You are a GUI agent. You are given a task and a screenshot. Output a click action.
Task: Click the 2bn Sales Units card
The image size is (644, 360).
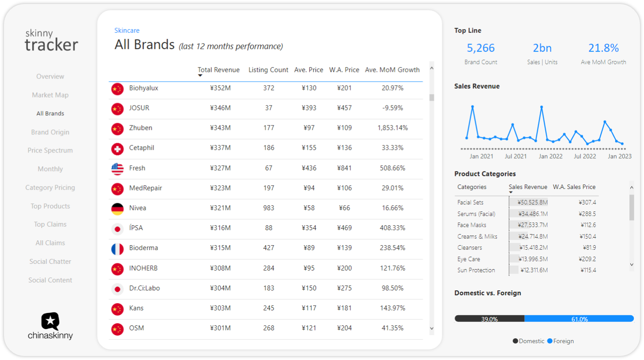(542, 53)
